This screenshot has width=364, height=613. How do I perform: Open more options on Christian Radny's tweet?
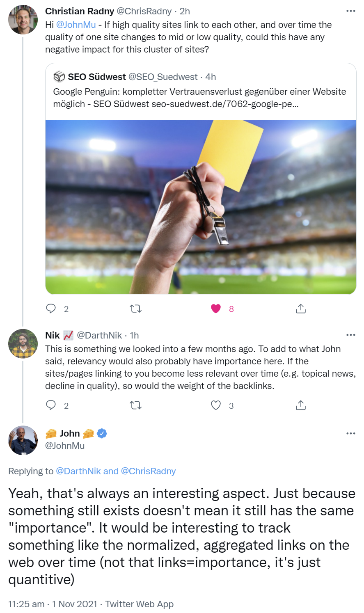click(350, 11)
